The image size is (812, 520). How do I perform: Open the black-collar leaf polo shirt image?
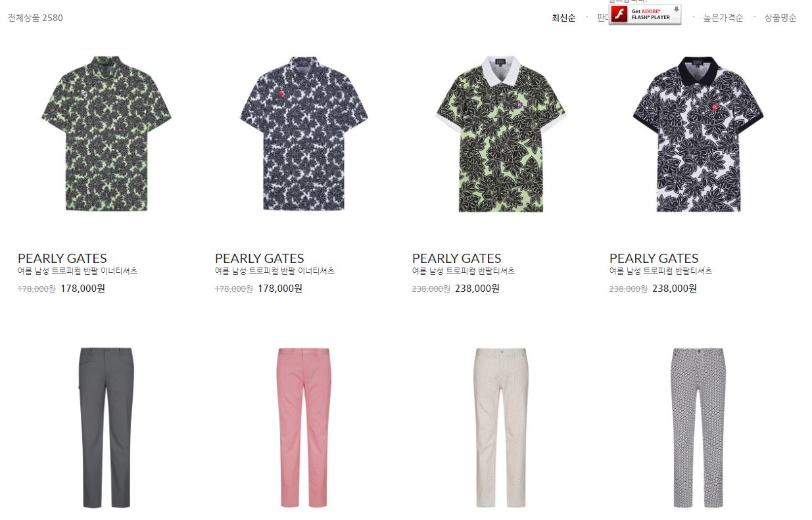pos(698,134)
